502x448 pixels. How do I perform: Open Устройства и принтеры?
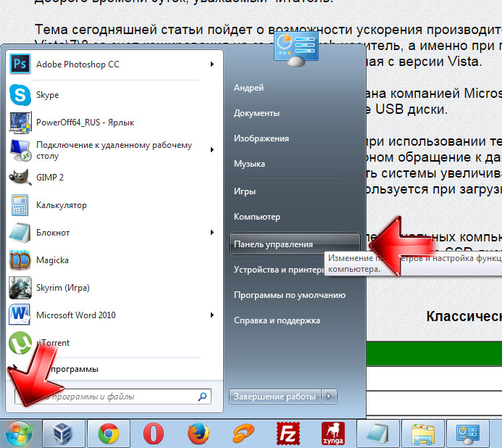[x=279, y=270]
